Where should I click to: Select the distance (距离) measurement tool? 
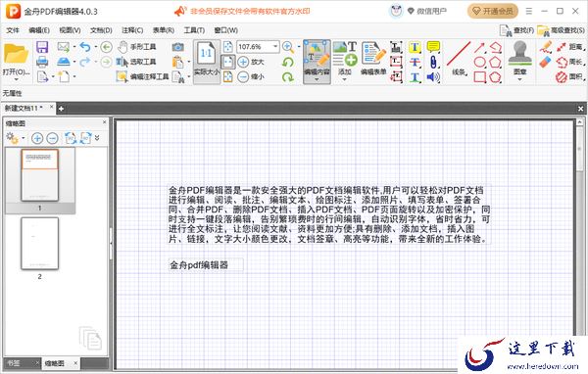coord(570,47)
